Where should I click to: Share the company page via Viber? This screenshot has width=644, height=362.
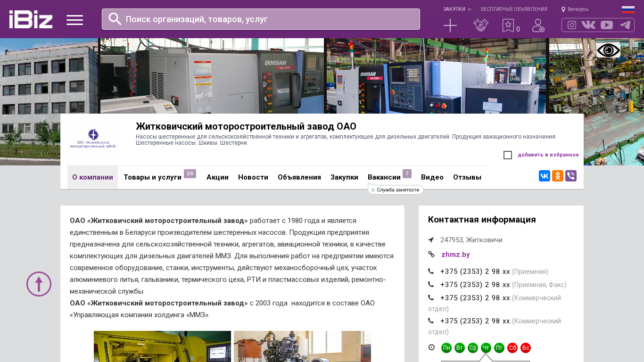pyautogui.click(x=571, y=176)
